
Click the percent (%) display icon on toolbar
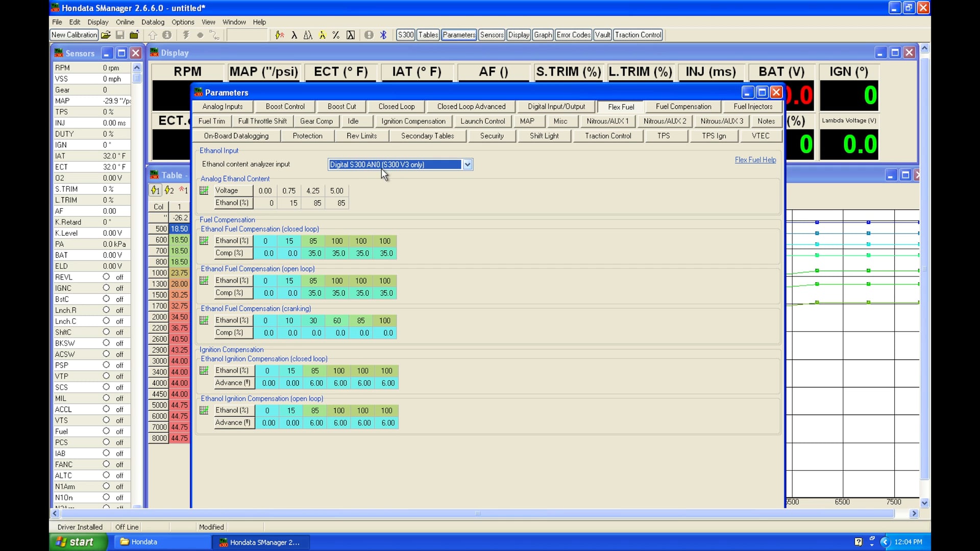tap(336, 35)
